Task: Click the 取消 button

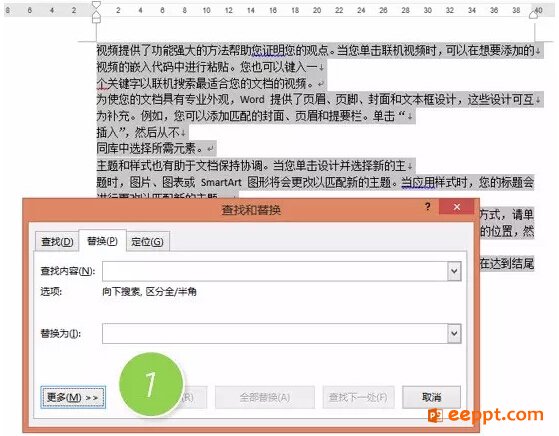Action: [x=431, y=397]
